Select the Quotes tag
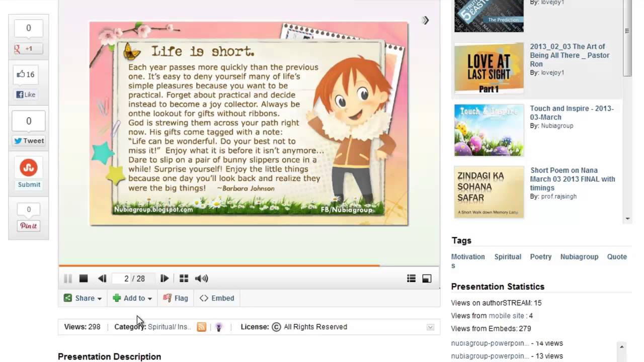This screenshot has width=644, height=362. pos(617,256)
